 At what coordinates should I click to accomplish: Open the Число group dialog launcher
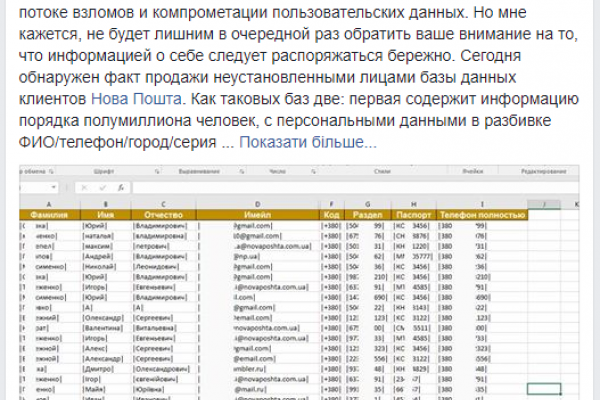313,171
